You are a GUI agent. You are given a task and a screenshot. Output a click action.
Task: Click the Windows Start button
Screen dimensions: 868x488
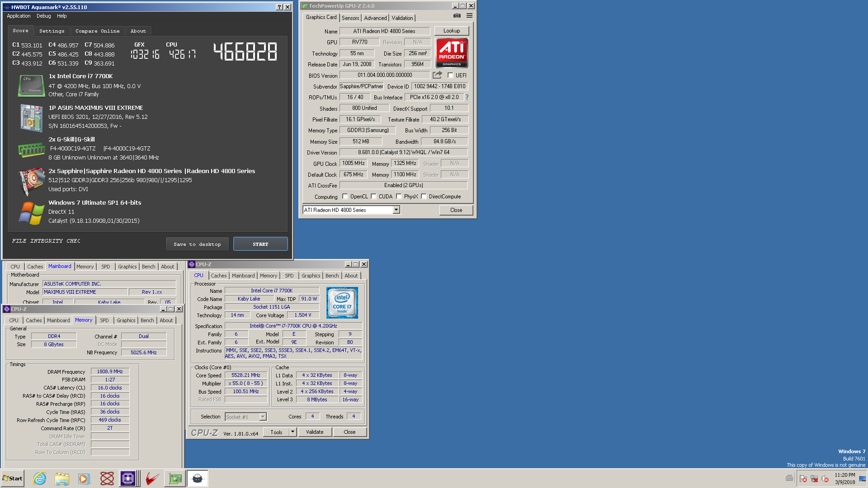pos(12,479)
